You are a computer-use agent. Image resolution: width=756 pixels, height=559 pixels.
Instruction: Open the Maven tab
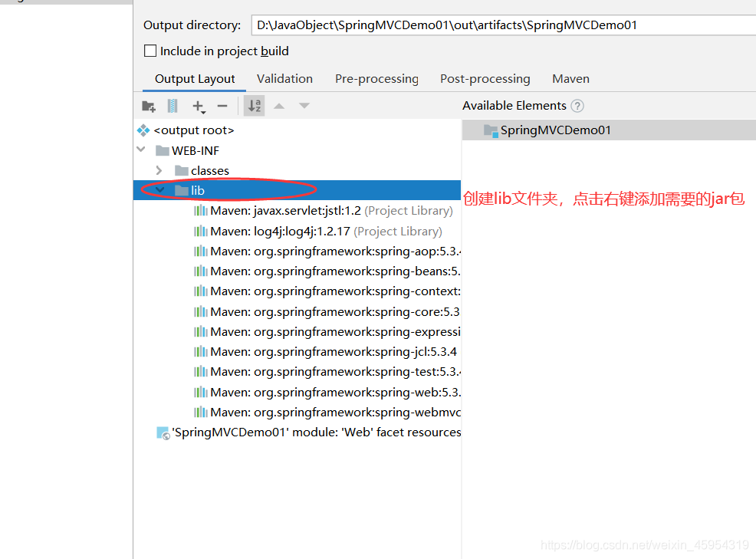[571, 79]
